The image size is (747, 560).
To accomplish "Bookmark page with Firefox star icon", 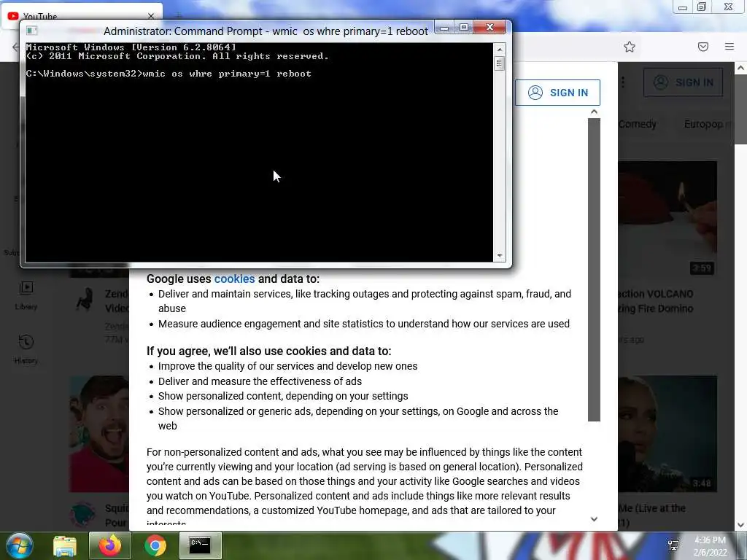I will pyautogui.click(x=630, y=47).
